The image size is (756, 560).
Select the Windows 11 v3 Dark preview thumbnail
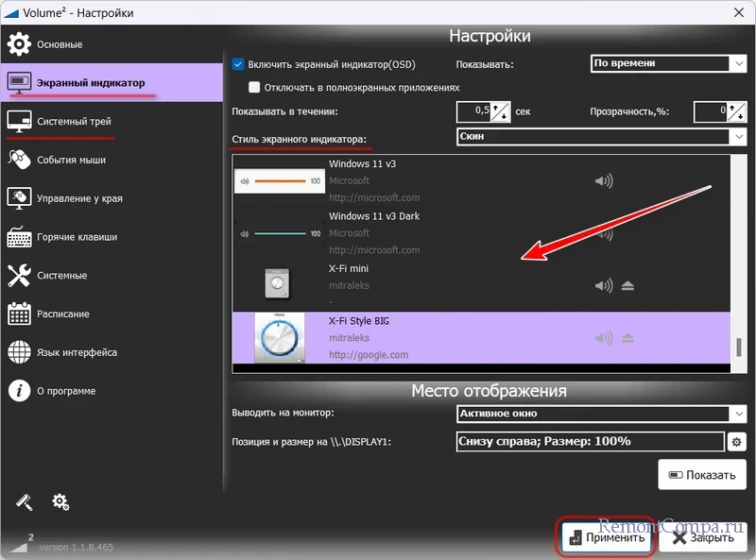coord(280,234)
